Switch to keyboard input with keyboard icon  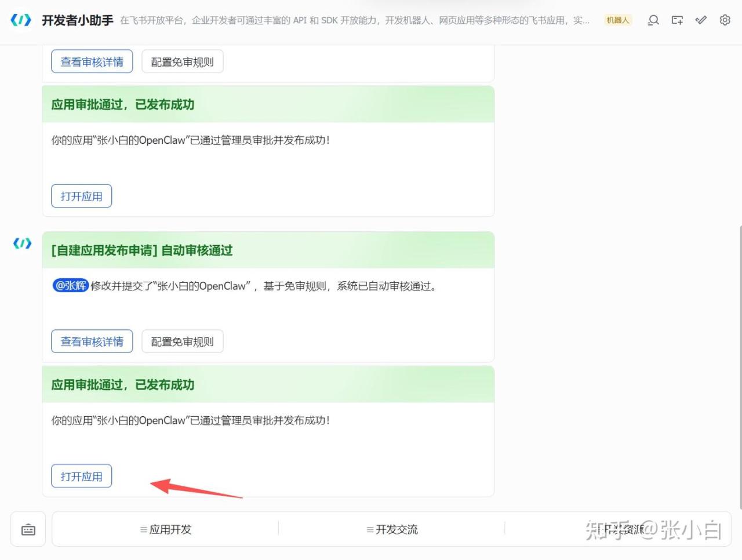click(28, 529)
